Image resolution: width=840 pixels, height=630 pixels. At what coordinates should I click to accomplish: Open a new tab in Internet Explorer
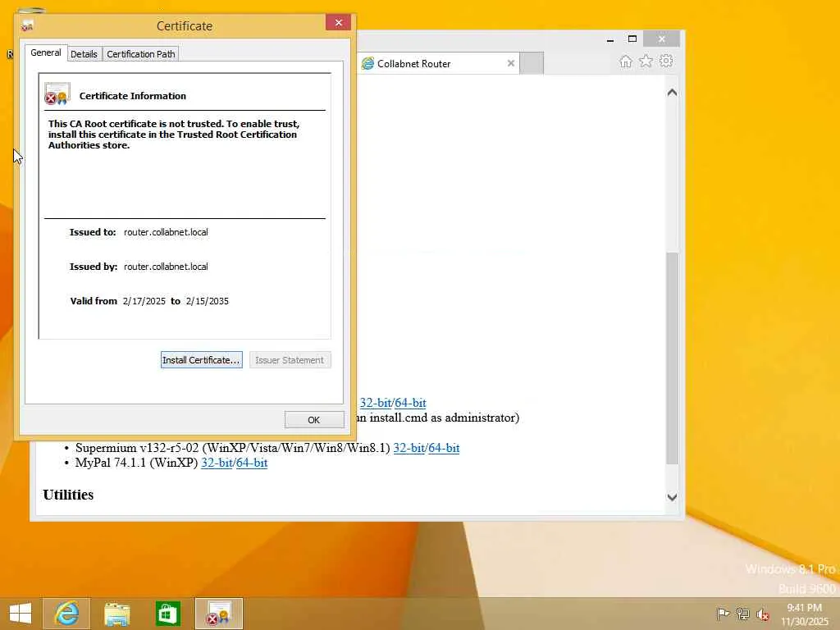[532, 63]
